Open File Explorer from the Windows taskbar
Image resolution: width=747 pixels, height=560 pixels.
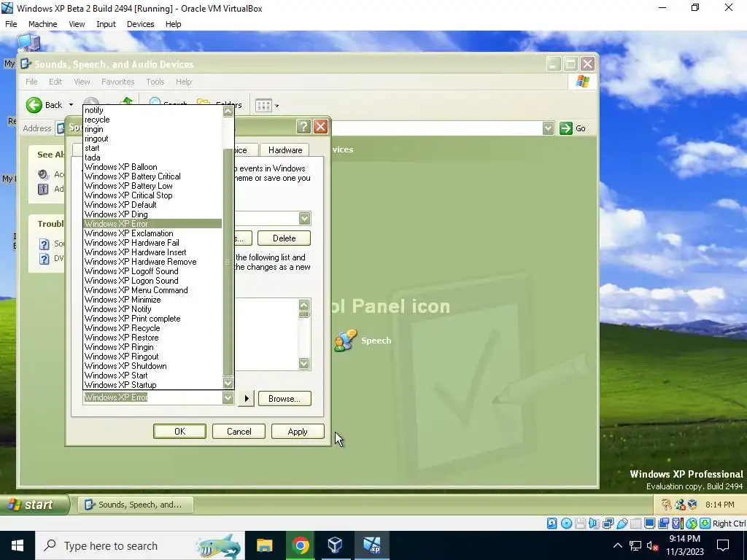pyautogui.click(x=264, y=545)
